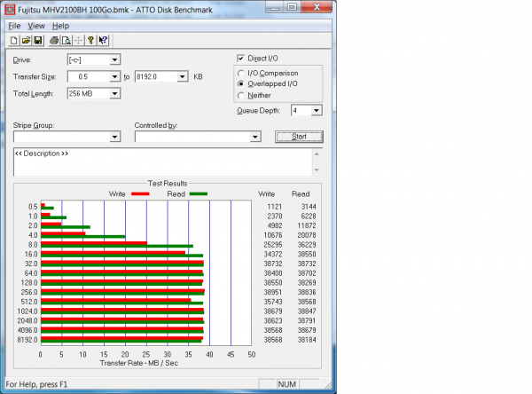The width and height of the screenshot is (532, 394).
Task: Open the Drive dropdown
Action: tap(114, 59)
